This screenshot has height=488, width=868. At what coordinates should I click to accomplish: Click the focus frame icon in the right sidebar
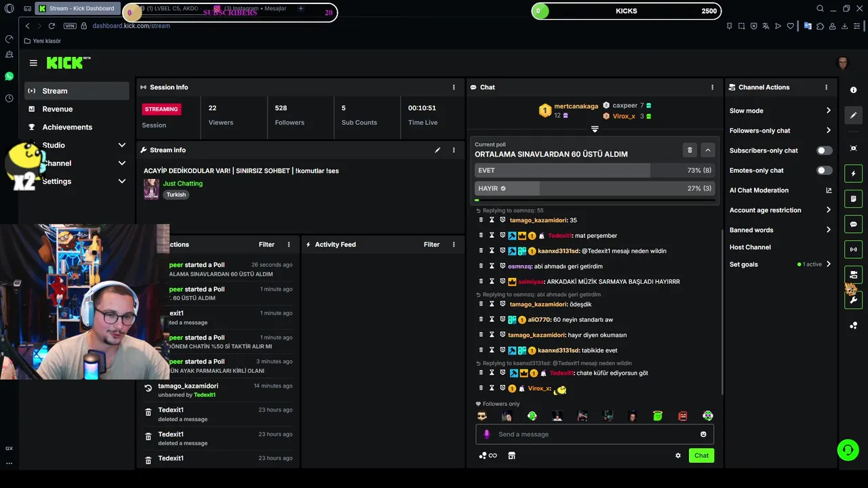point(853,148)
